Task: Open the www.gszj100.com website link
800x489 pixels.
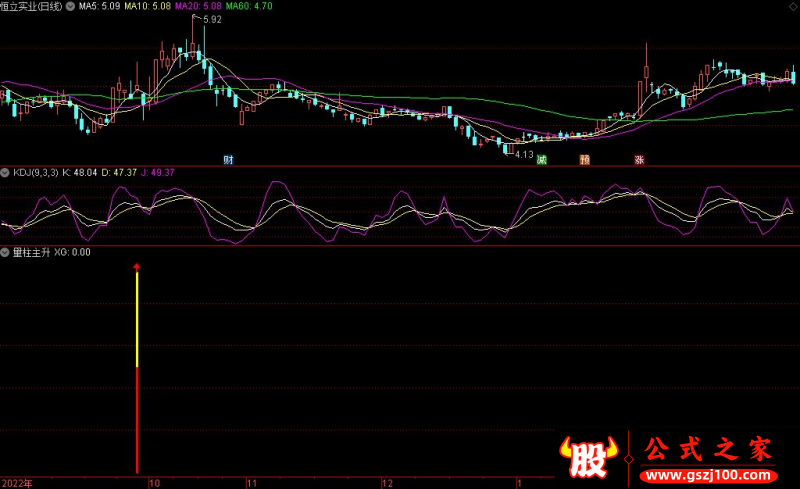Action: pyautogui.click(x=708, y=476)
